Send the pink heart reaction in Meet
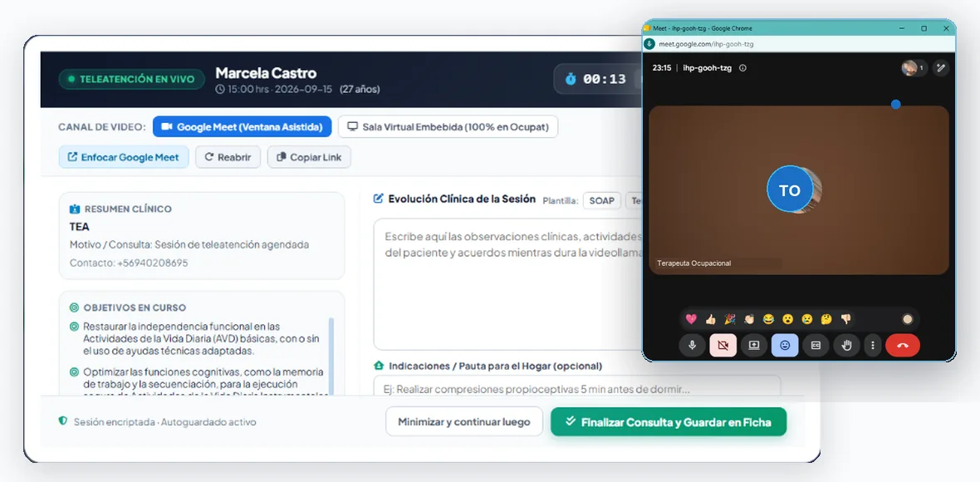This screenshot has width=980, height=482. 691,319
